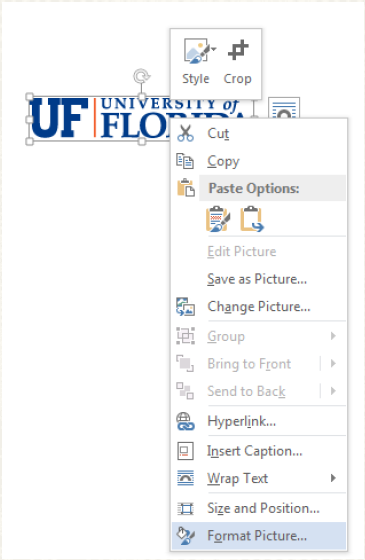Click the Hyperlink globe icon
The height and width of the screenshot is (560, 365).
click(185, 421)
